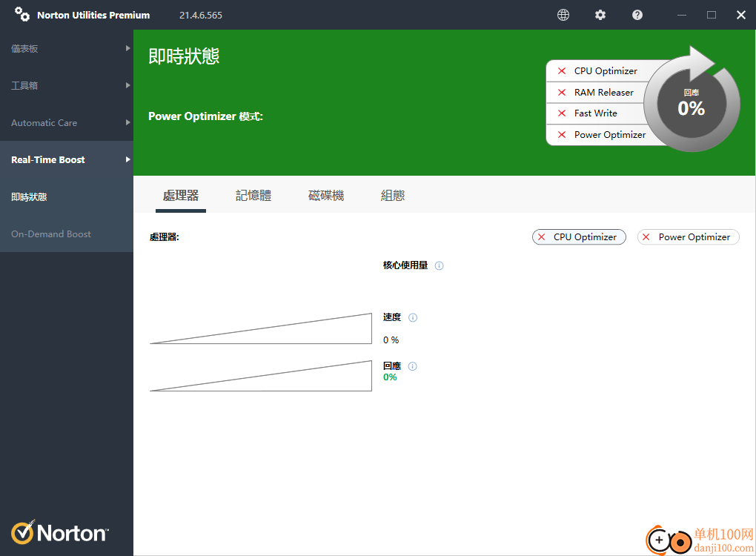Image resolution: width=756 pixels, height=556 pixels.
Task: Maximize the Norton Utilities window
Action: (712, 15)
